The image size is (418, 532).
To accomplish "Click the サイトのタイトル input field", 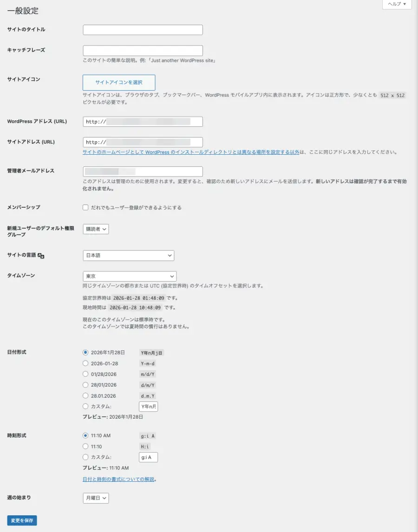I will click(143, 29).
